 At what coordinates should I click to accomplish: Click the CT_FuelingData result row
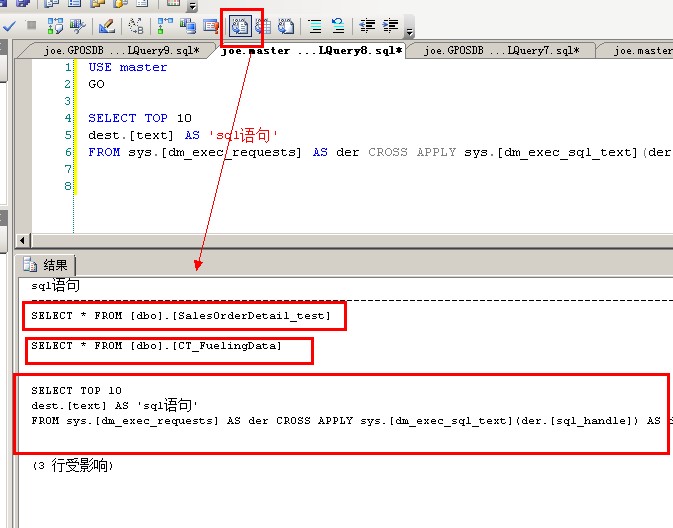coord(156,346)
